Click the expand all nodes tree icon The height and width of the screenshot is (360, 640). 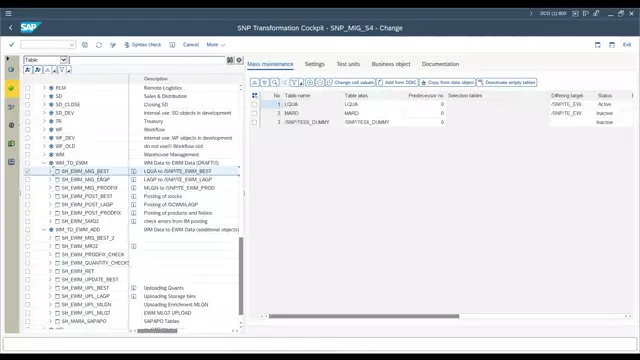tap(28, 70)
